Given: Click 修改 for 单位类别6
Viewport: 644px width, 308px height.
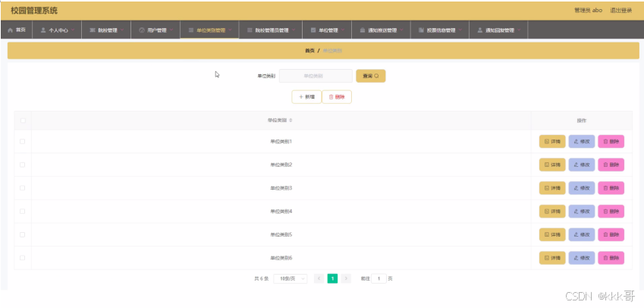Looking at the screenshot, I should tap(582, 258).
